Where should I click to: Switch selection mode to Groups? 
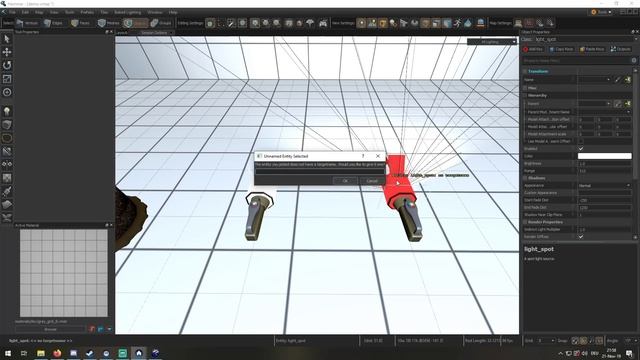(x=161, y=23)
